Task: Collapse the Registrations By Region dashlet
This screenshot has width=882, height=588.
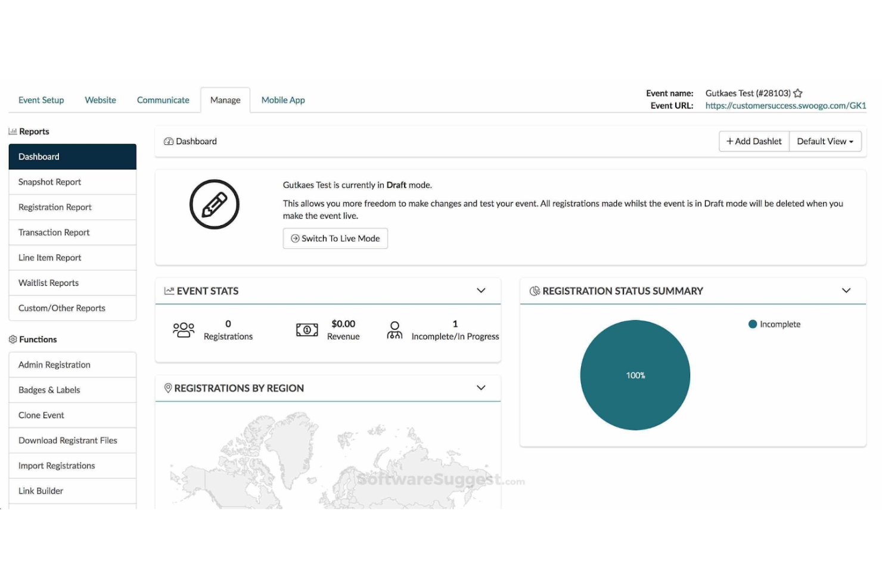Action: [x=481, y=388]
